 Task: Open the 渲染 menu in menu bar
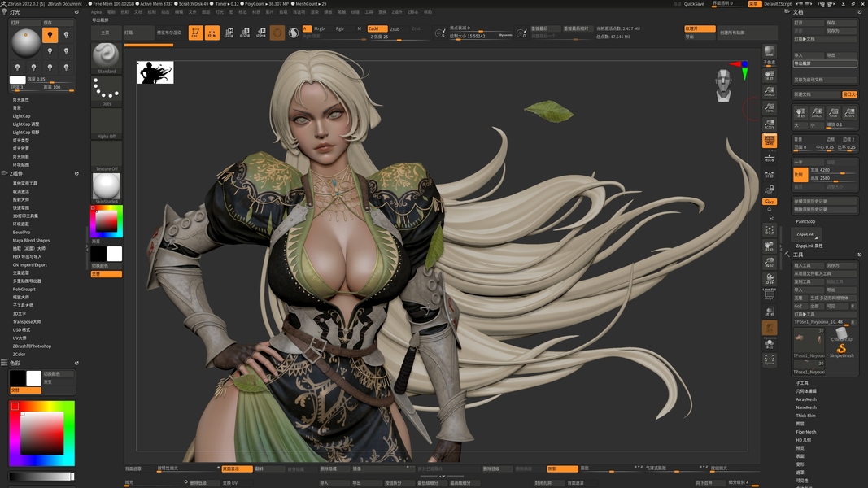[x=315, y=11]
